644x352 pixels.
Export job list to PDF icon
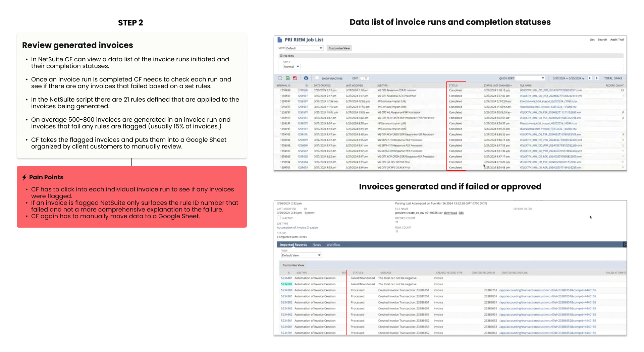click(295, 78)
